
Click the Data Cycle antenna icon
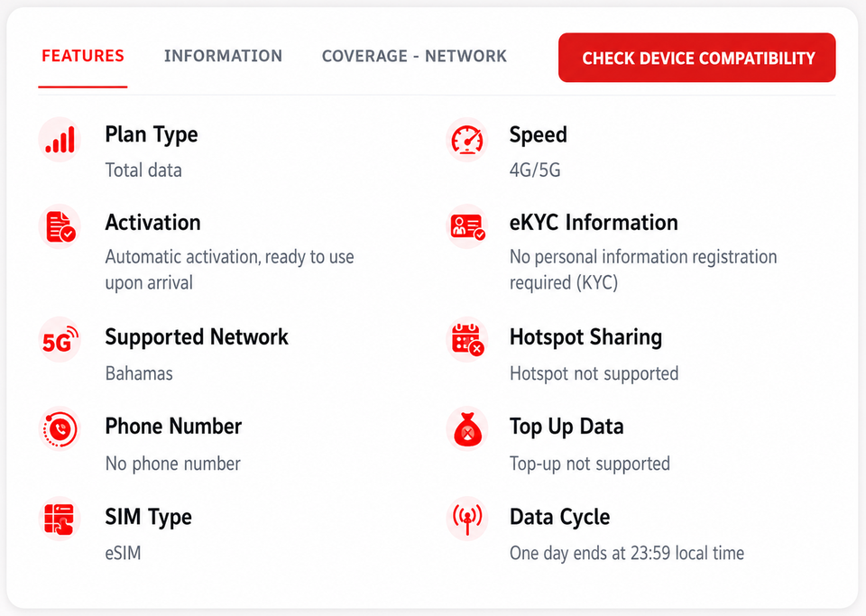pyautogui.click(x=467, y=519)
